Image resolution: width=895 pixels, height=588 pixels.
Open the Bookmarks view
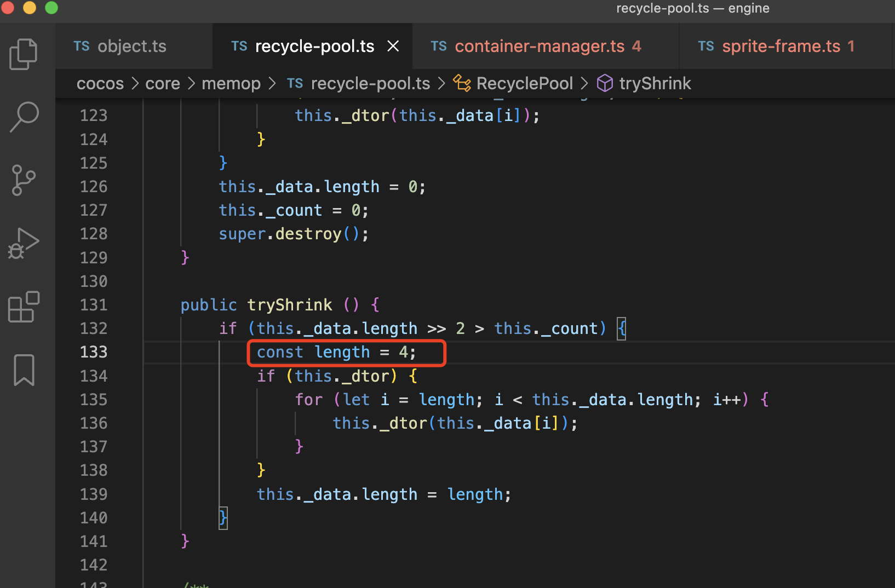click(x=24, y=370)
